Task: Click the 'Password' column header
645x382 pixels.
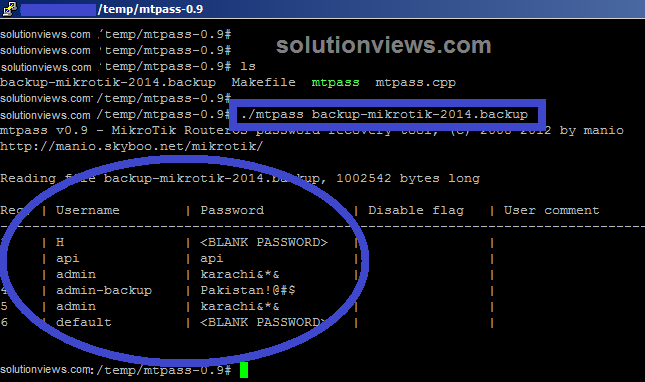Action: (x=232, y=210)
